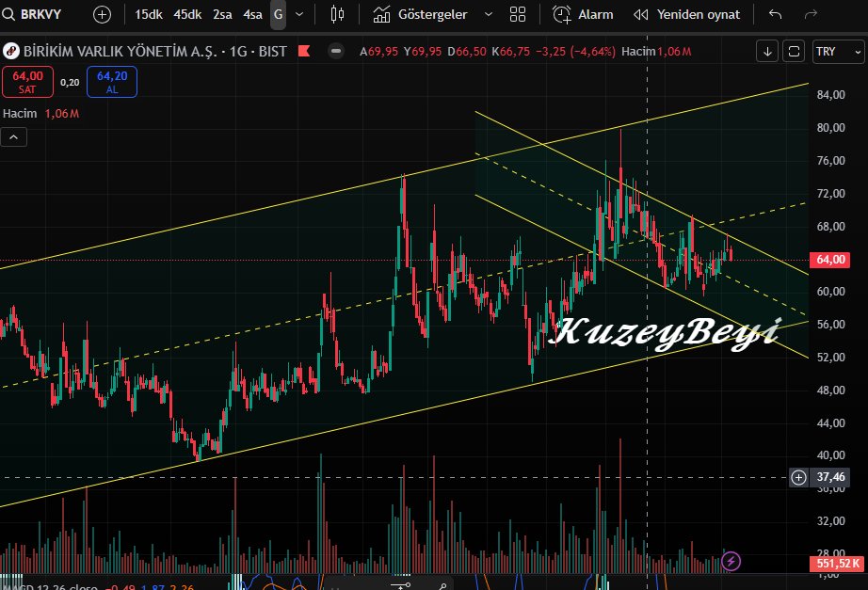Viewport: 868px width, 590px height.
Task: Redo the chart action
Action: (x=811, y=14)
